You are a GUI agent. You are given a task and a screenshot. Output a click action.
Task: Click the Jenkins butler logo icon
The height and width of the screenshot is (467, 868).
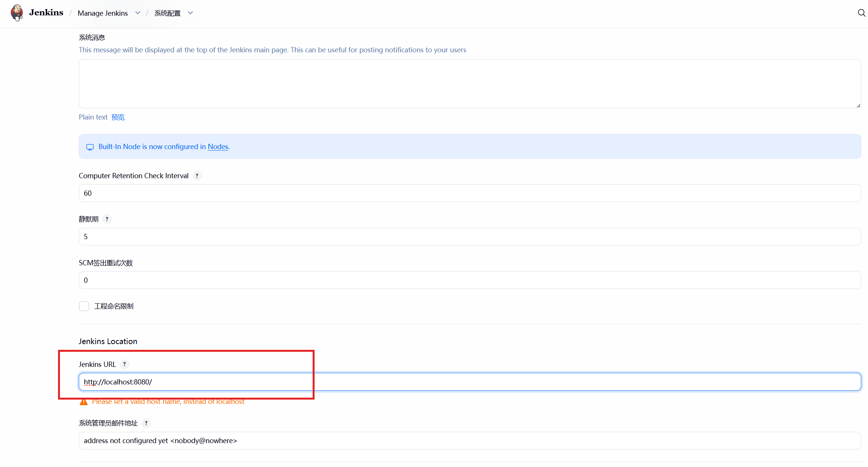pos(17,13)
